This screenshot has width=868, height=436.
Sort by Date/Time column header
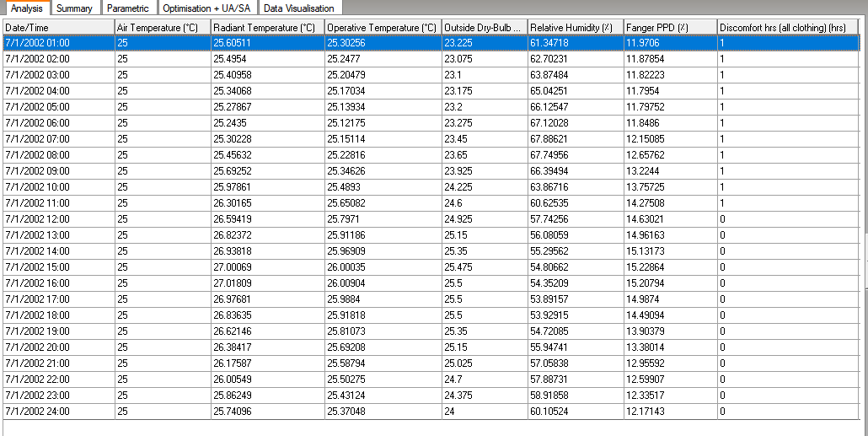click(59, 27)
